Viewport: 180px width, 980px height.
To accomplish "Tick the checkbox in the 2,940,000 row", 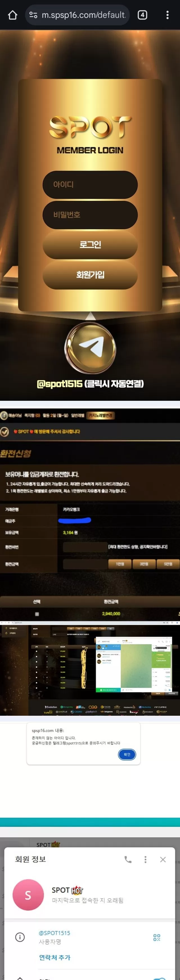I will [37, 614].
